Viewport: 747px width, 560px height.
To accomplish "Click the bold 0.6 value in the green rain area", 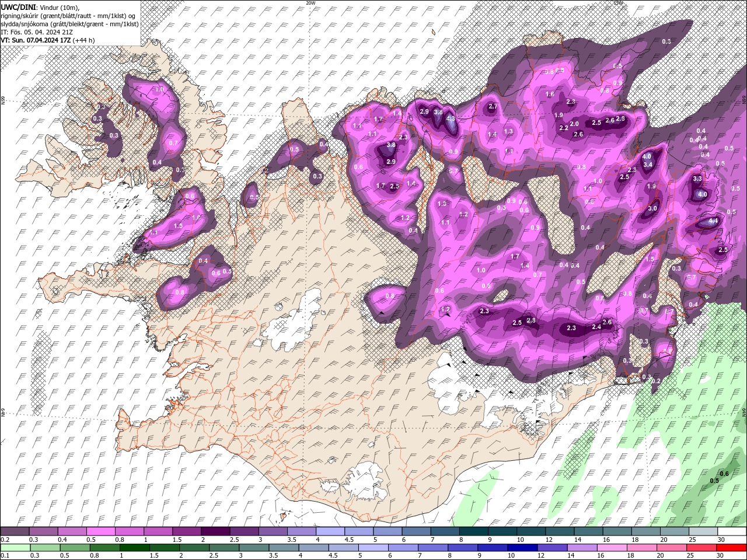I will [724, 474].
